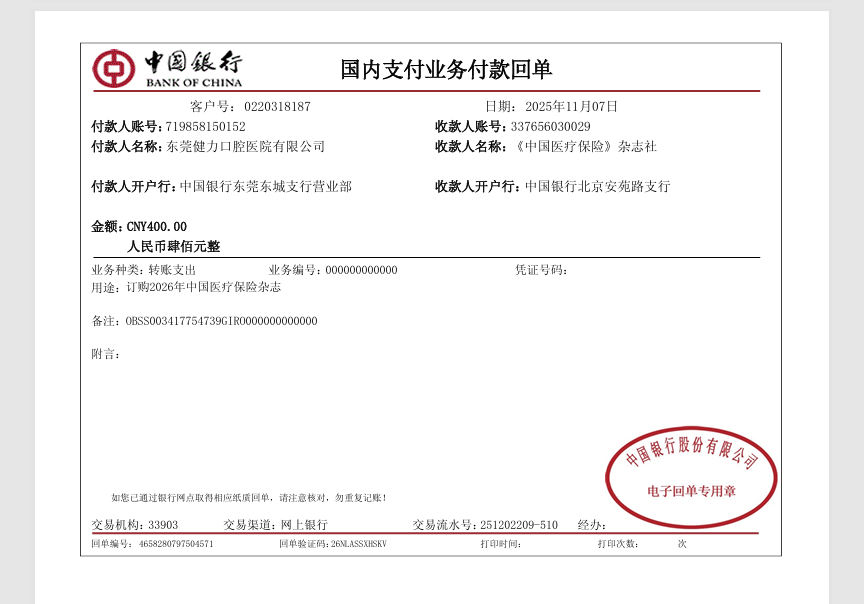Click the title 国内支付业务付款回单
The image size is (864, 604).
click(446, 69)
